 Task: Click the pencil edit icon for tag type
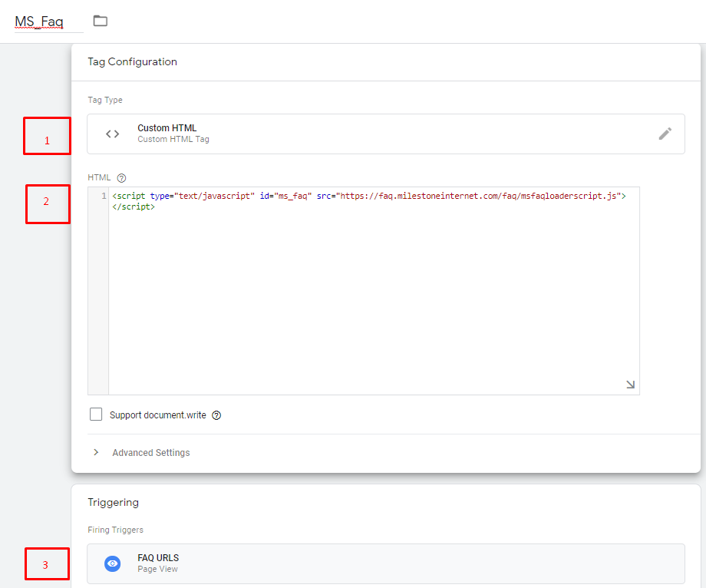click(x=665, y=134)
